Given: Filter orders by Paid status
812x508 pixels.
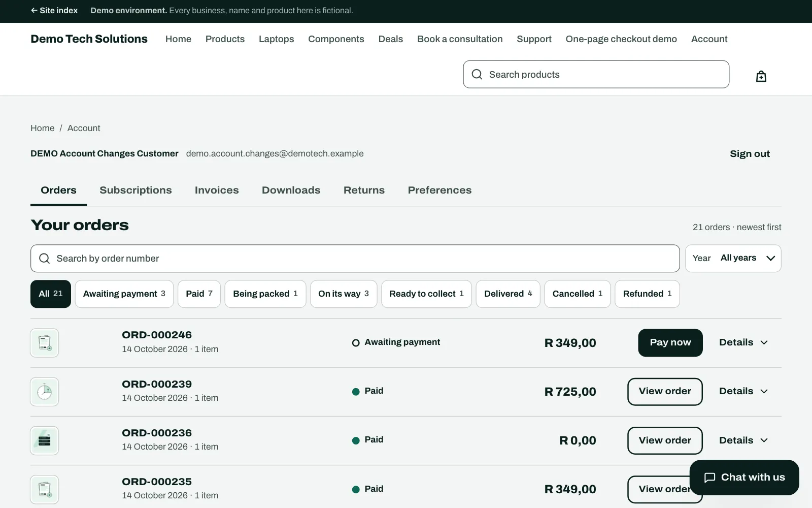Looking at the screenshot, I should (199, 294).
